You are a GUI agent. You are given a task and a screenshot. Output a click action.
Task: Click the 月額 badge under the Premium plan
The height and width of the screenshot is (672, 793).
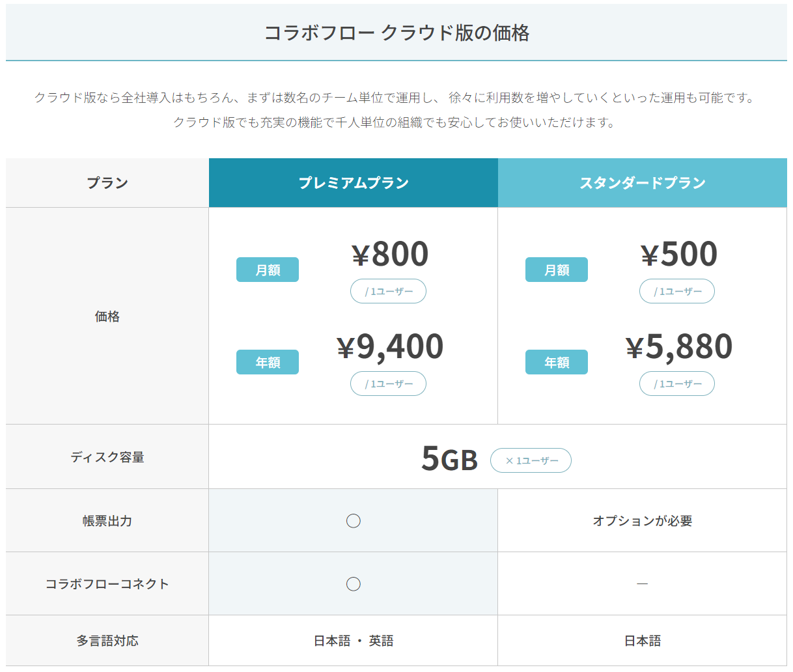click(x=268, y=270)
